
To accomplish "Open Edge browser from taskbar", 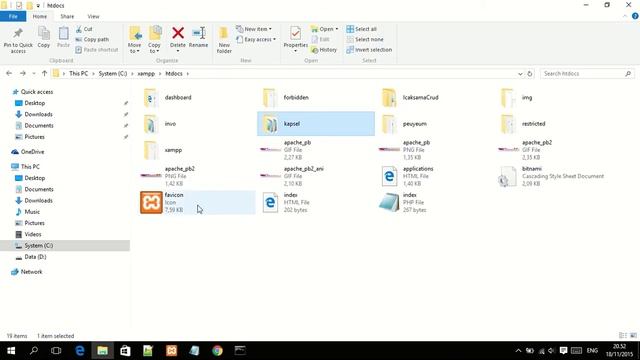I will tap(80, 351).
